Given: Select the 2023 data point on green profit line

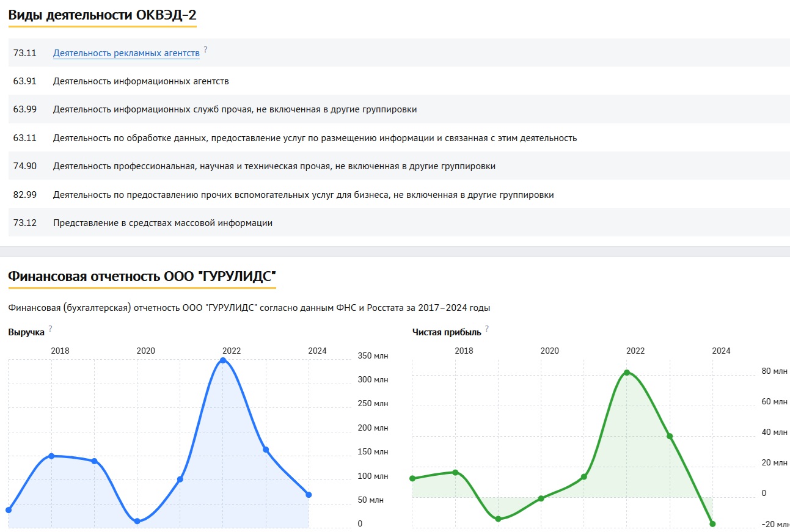Looking at the screenshot, I should (x=670, y=436).
